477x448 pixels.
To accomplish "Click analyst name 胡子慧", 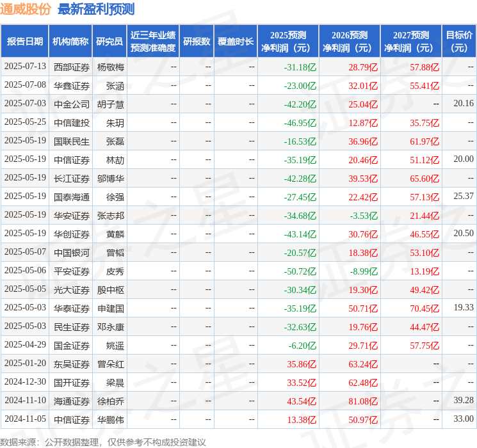I will point(110,104).
